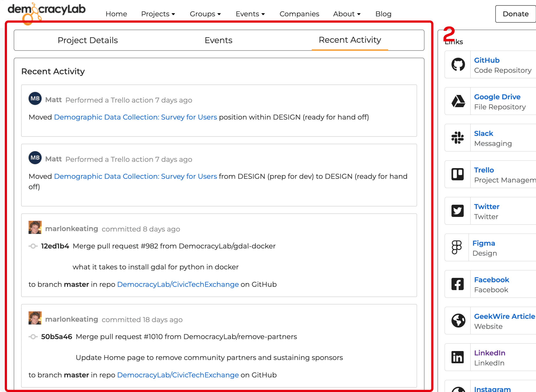Open the Companies page
This screenshot has width=536, height=392.
pos(299,14)
